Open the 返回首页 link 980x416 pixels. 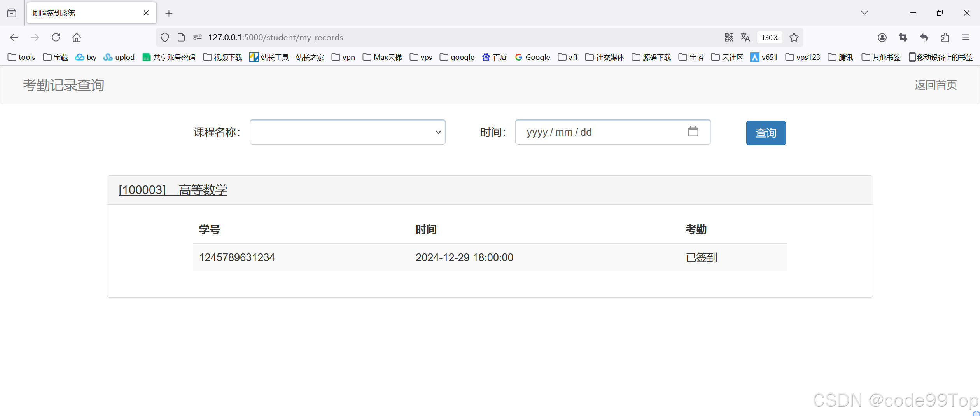click(x=935, y=85)
